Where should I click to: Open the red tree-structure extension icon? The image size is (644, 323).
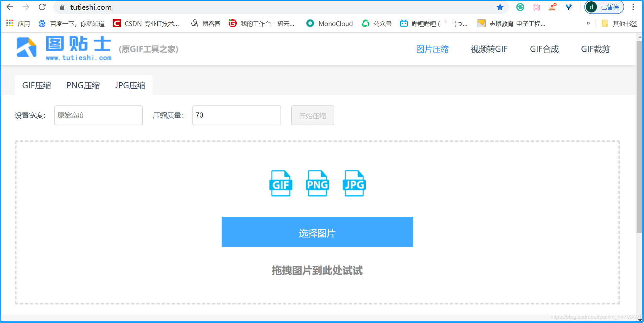tap(553, 7)
